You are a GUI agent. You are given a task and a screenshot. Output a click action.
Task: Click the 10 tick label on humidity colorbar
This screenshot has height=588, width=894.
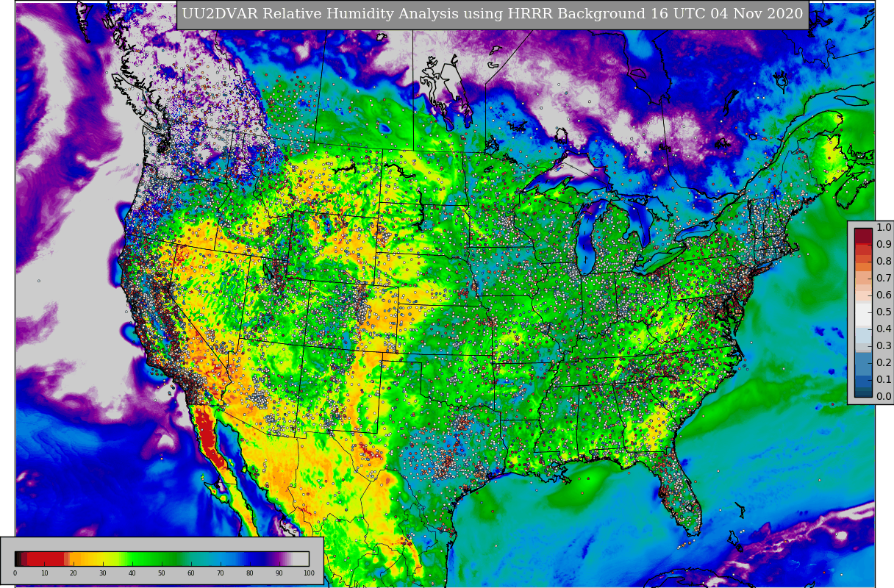44,573
